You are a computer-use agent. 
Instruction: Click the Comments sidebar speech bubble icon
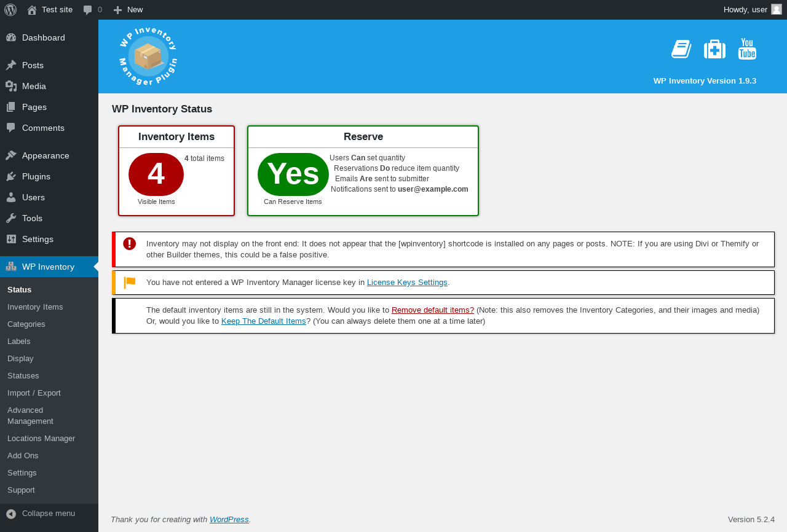pyautogui.click(x=11, y=128)
